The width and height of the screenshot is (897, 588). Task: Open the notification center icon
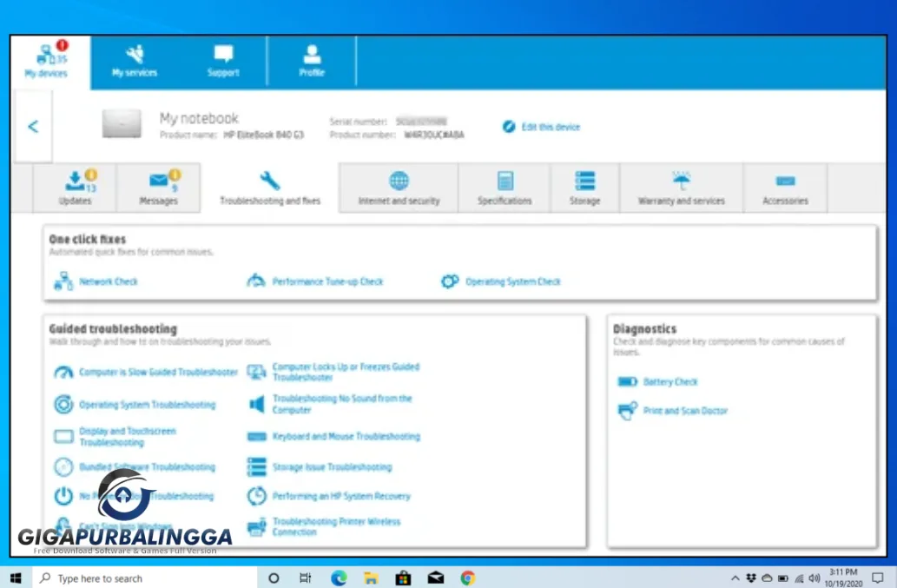878,578
